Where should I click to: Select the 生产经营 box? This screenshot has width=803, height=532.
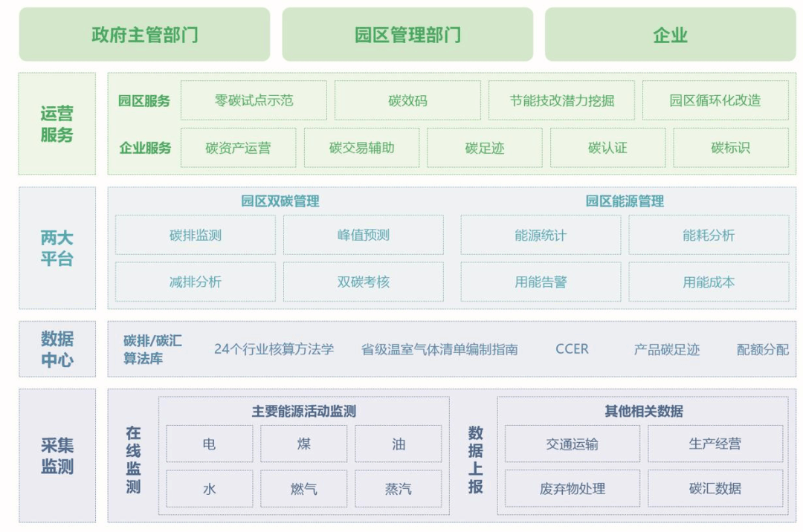click(715, 444)
